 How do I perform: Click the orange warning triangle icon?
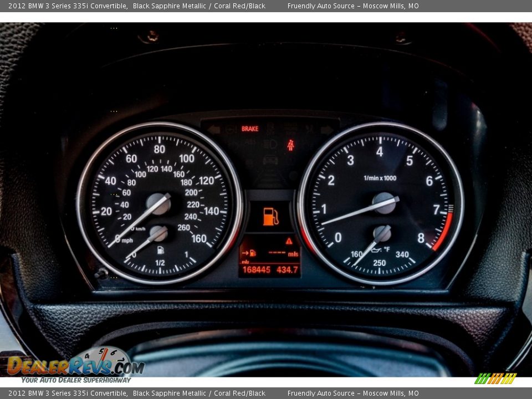click(x=289, y=241)
